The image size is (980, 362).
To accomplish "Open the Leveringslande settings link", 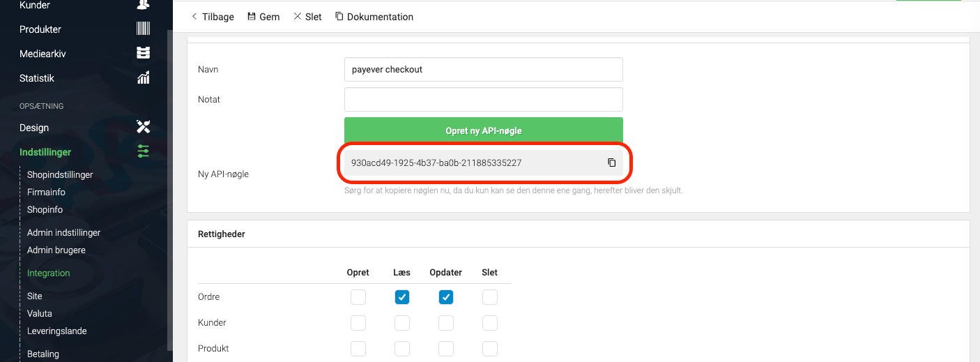I will tap(57, 331).
